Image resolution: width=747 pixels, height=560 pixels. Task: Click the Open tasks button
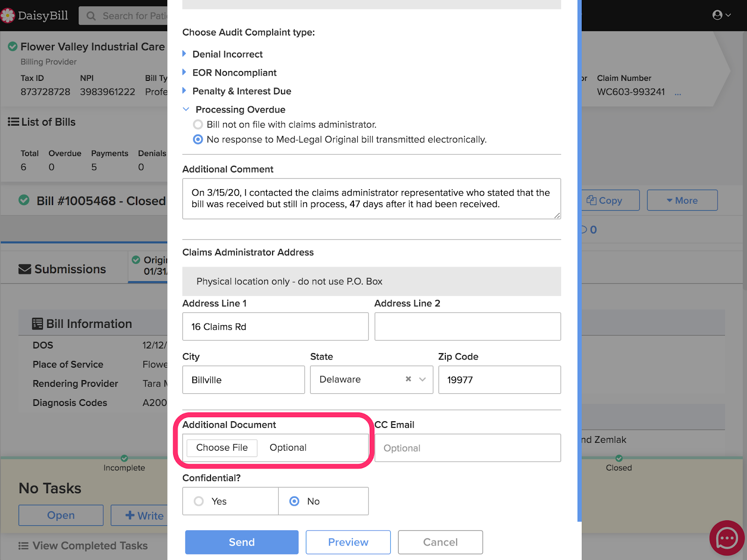tap(61, 515)
